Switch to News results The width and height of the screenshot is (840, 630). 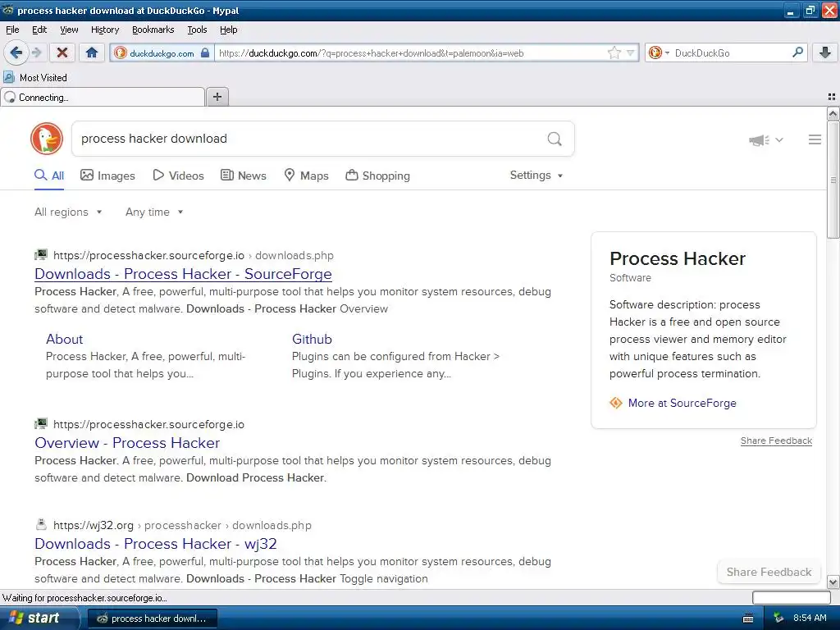pyautogui.click(x=244, y=176)
